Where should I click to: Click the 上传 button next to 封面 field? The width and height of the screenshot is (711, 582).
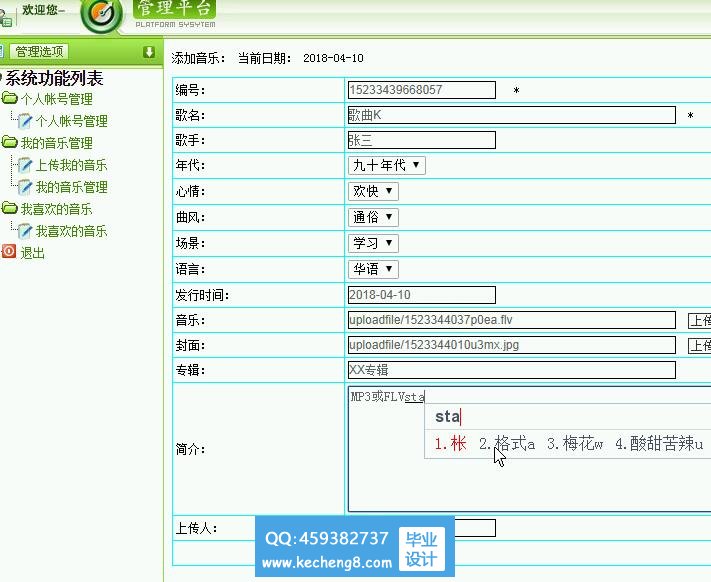(700, 346)
